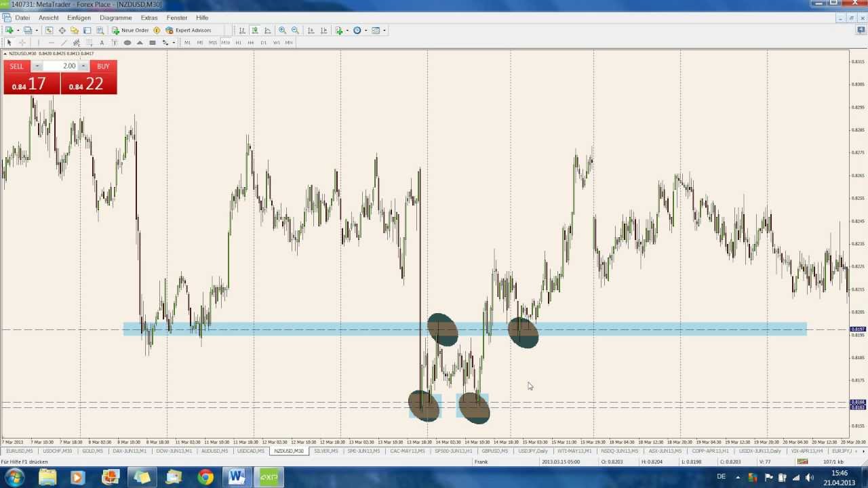Select the cursor arrow tool
The image size is (868, 488).
coord(9,43)
